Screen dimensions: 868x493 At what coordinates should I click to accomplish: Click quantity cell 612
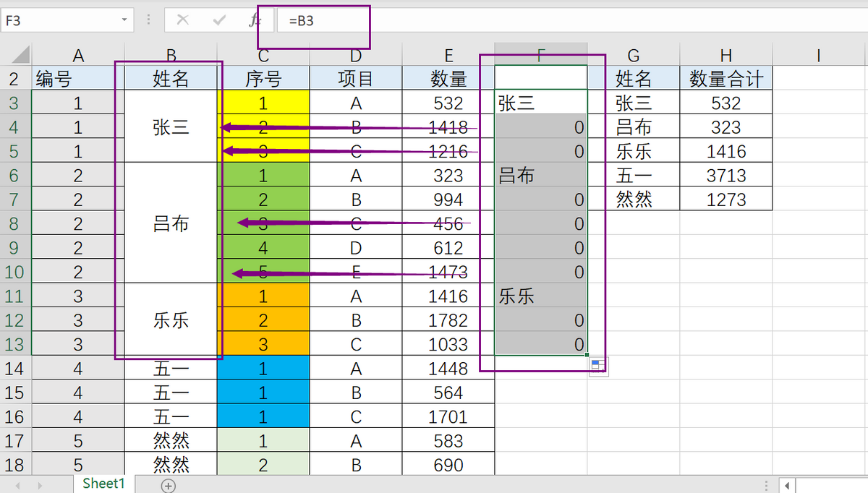pos(448,247)
